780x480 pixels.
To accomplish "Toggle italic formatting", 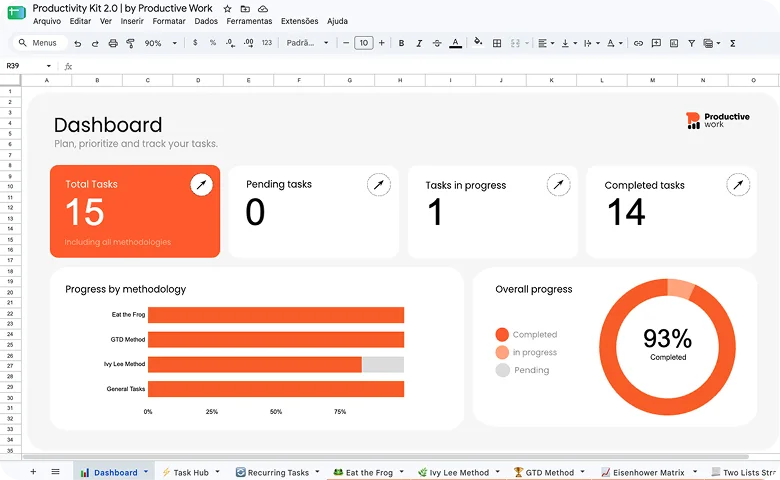I will tap(419, 43).
